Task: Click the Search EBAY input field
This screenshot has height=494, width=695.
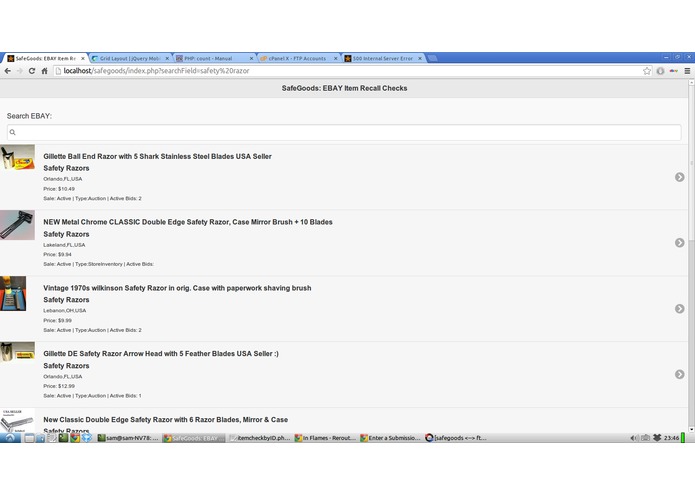Action: (x=344, y=132)
